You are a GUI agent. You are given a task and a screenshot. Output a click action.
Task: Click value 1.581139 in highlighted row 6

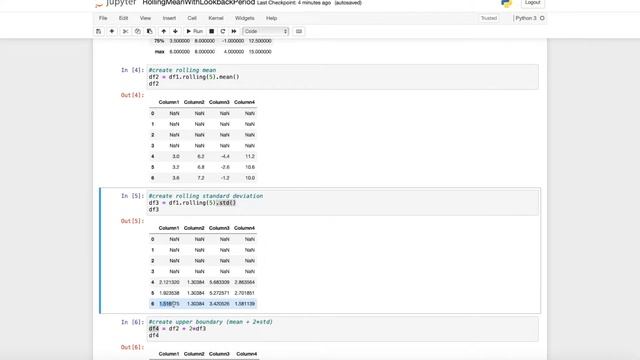click(x=244, y=304)
